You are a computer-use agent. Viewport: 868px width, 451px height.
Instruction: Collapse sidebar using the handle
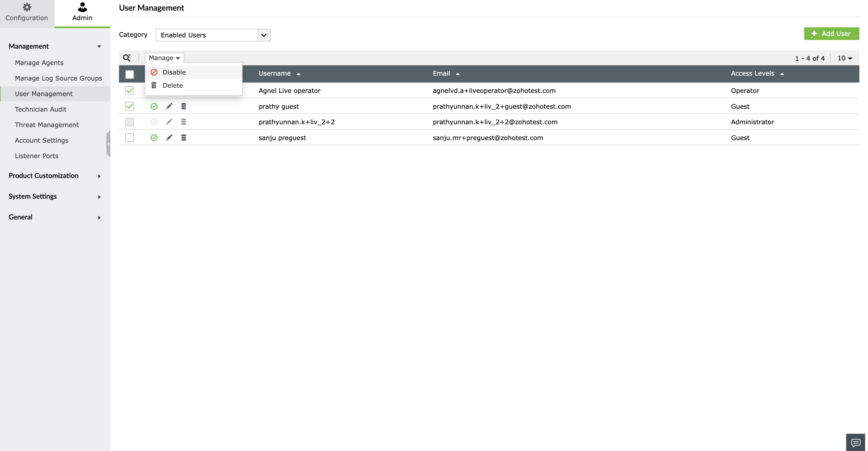click(108, 144)
